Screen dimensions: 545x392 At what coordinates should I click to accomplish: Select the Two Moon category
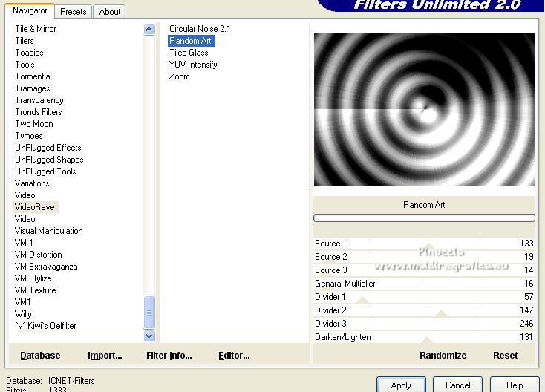34,124
